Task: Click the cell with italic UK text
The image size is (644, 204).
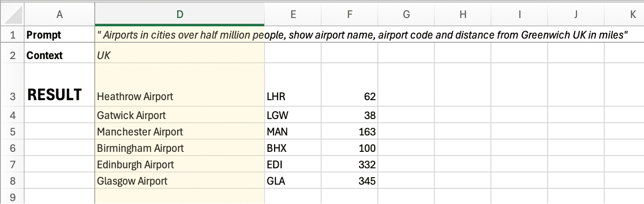Action: pos(179,55)
